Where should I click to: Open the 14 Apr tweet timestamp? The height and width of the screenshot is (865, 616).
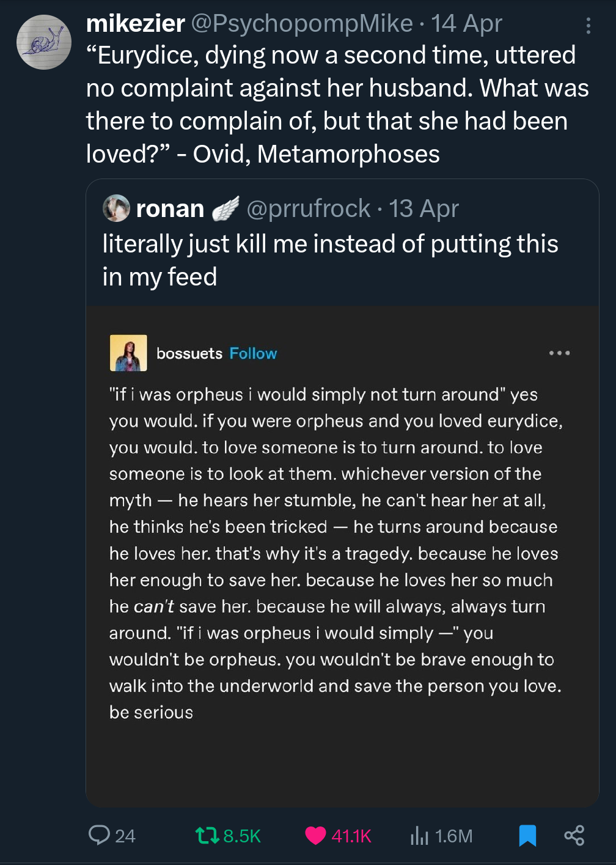(x=466, y=24)
